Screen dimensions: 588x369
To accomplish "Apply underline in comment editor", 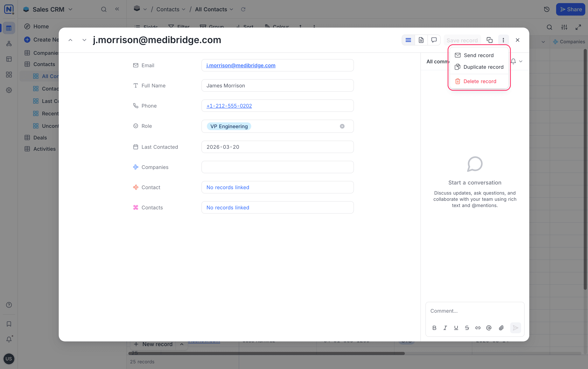I will [x=456, y=328].
